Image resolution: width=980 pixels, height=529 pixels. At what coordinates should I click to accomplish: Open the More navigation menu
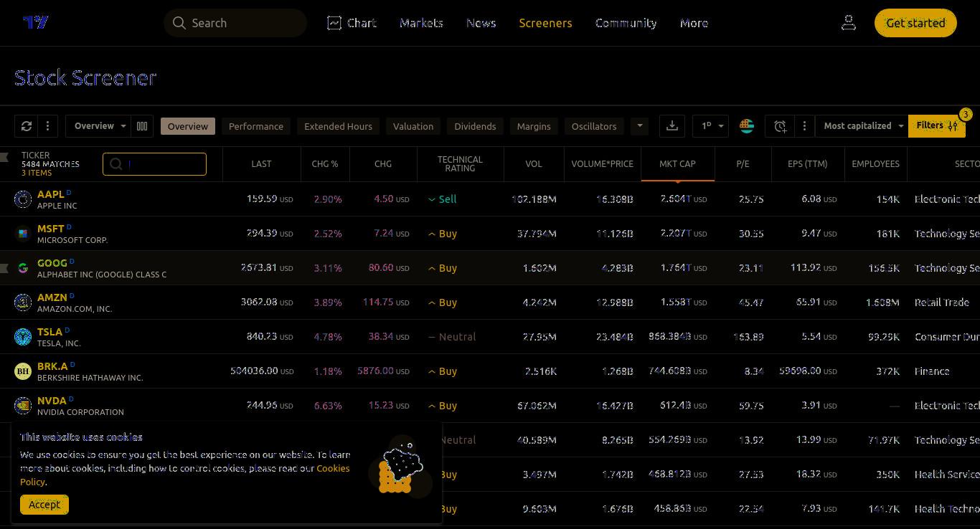coord(694,23)
